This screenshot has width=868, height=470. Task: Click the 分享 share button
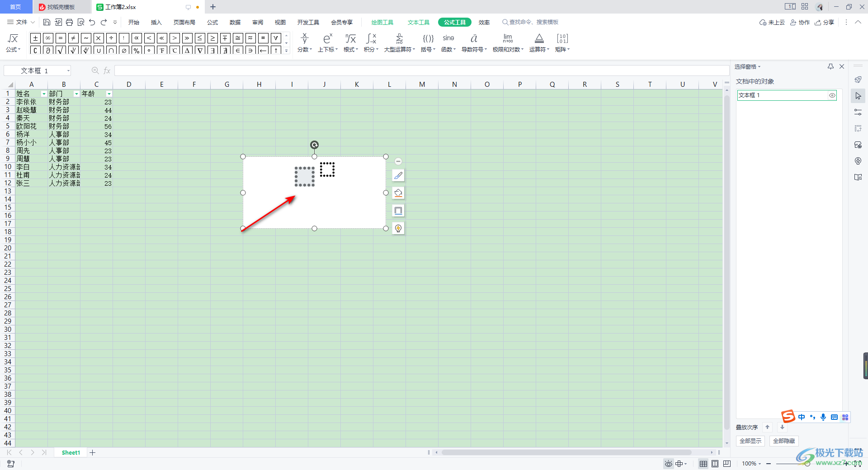[x=825, y=22]
